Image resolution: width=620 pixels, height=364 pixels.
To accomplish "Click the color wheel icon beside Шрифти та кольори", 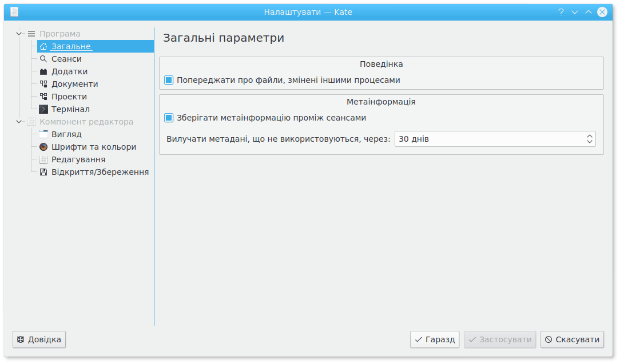I will point(43,147).
